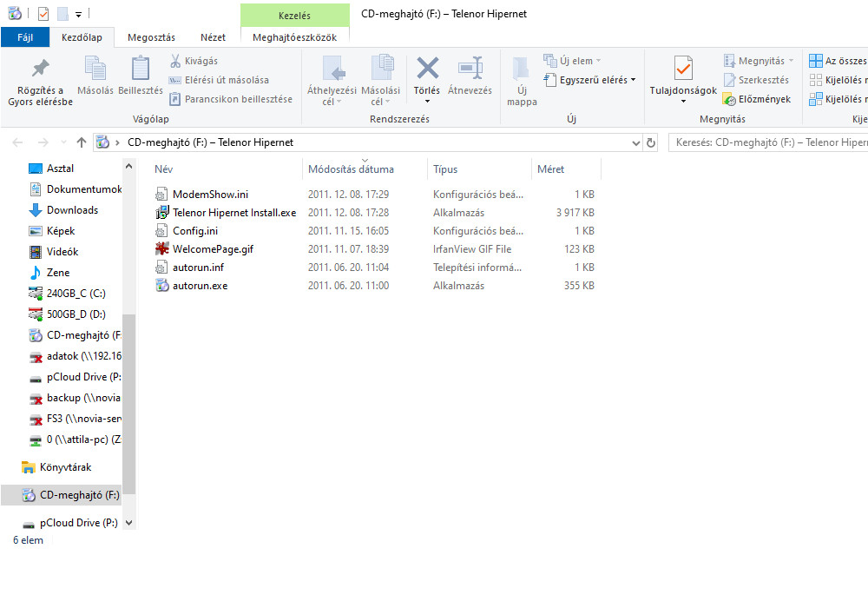Click the Tulajdonságok checkmark icon
The width and height of the screenshot is (868, 608).
click(683, 68)
